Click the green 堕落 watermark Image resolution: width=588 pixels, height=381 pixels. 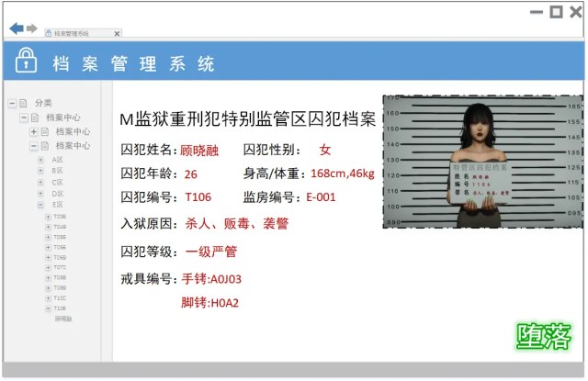543,338
